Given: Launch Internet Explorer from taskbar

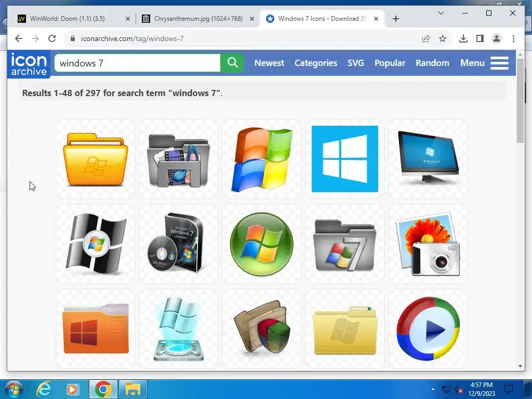Looking at the screenshot, I should tap(44, 389).
